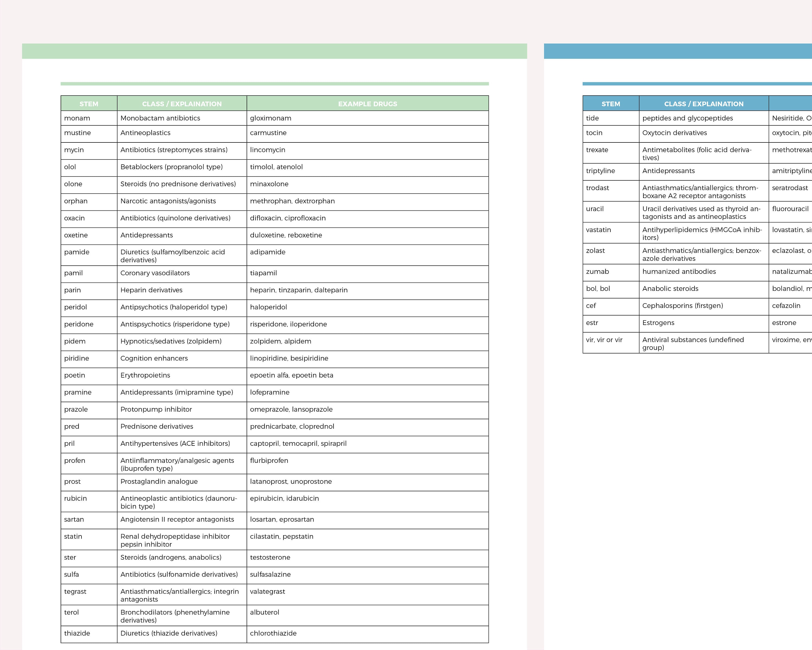Click the 'minaxolone' cell
This screenshot has height=650, width=812.
[368, 185]
